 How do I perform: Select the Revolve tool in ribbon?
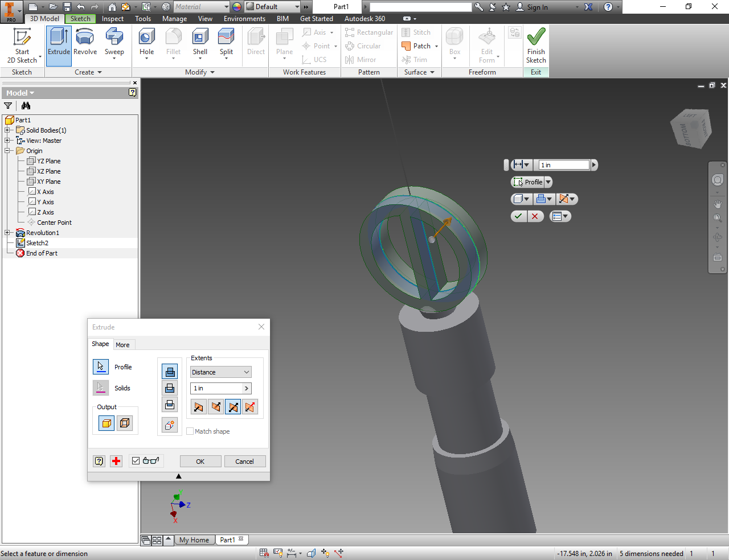click(85, 43)
